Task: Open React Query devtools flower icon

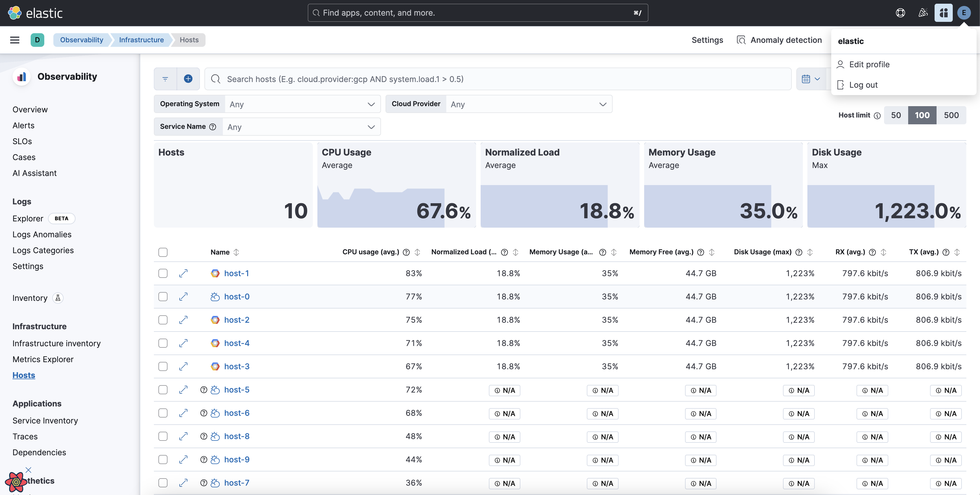Action: [x=16, y=482]
